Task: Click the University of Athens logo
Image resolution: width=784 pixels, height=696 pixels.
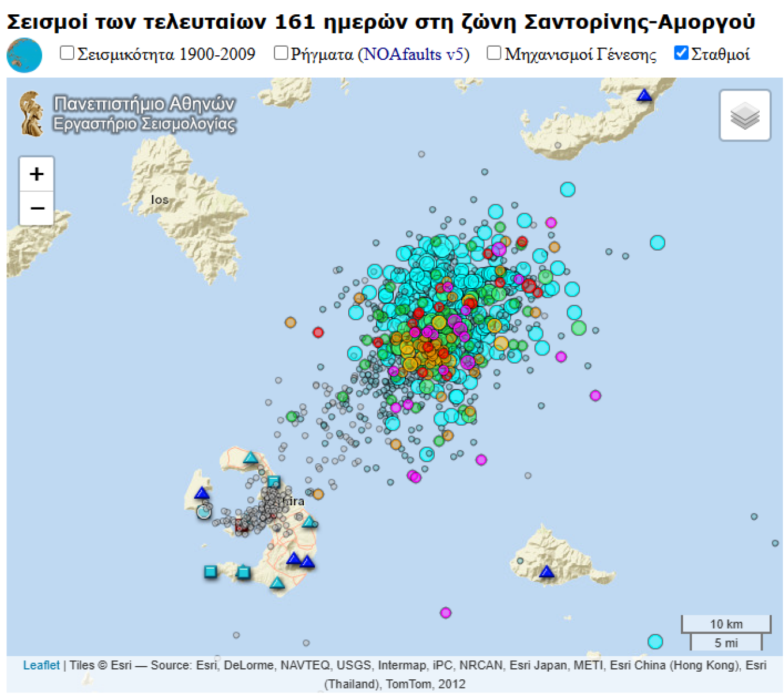Action: tap(32, 114)
